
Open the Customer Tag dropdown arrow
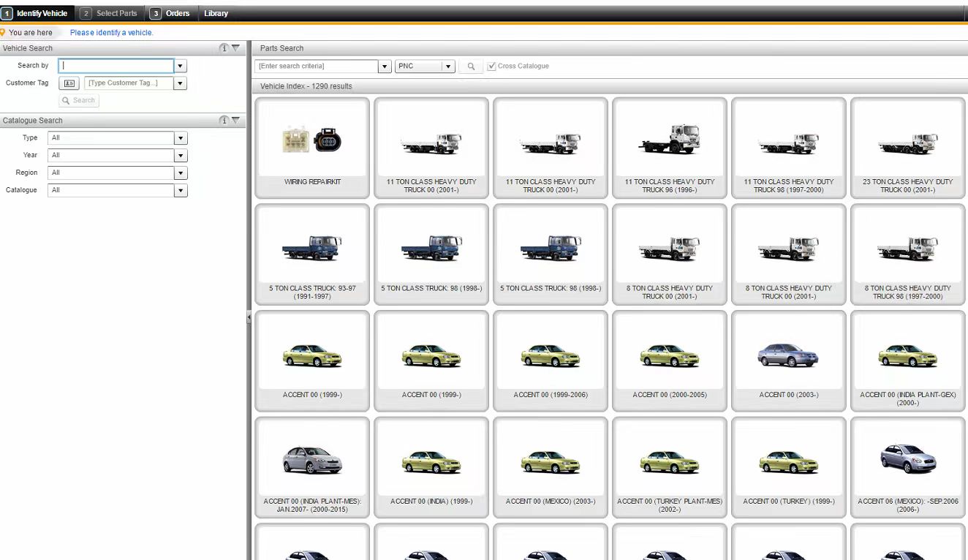pyautogui.click(x=181, y=83)
